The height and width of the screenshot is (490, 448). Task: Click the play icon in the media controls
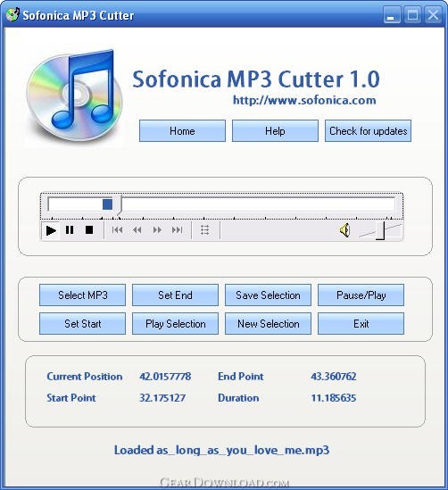(51, 230)
